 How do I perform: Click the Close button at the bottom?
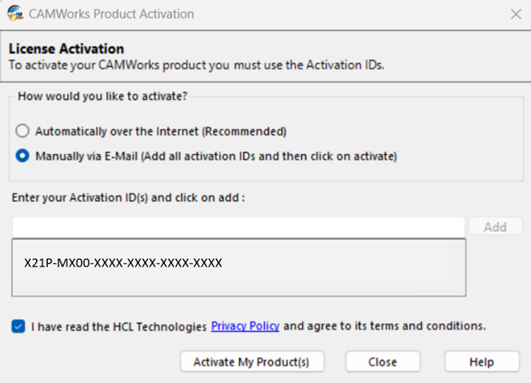[383, 362]
